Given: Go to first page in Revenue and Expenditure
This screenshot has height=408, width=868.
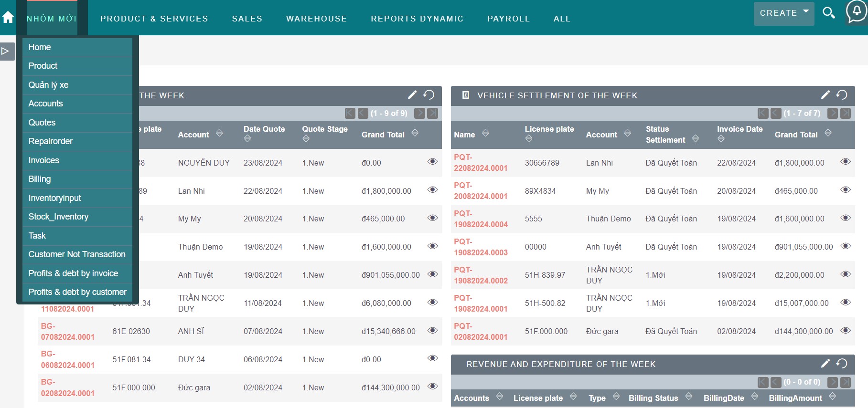Looking at the screenshot, I should click(763, 382).
